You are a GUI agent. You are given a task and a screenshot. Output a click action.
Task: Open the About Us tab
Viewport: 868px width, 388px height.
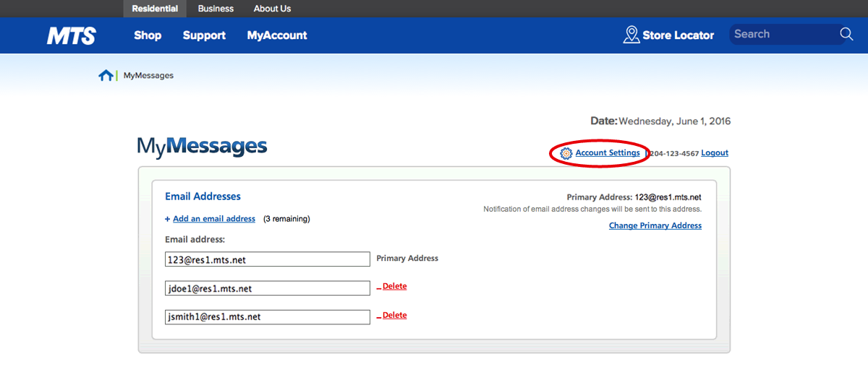pos(272,9)
